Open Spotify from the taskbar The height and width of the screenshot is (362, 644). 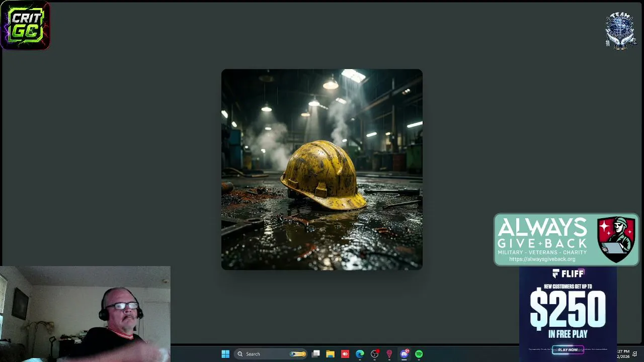419,354
